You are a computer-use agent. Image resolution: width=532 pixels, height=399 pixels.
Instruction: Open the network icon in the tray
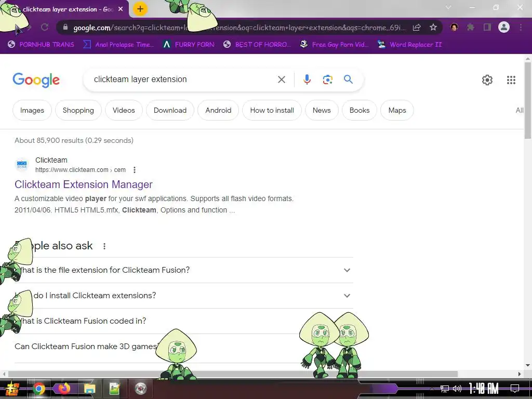tap(444, 389)
